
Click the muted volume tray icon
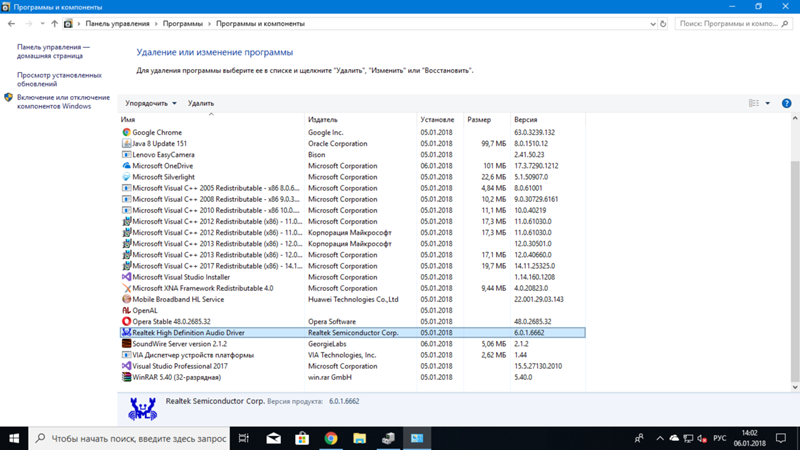(x=702, y=439)
